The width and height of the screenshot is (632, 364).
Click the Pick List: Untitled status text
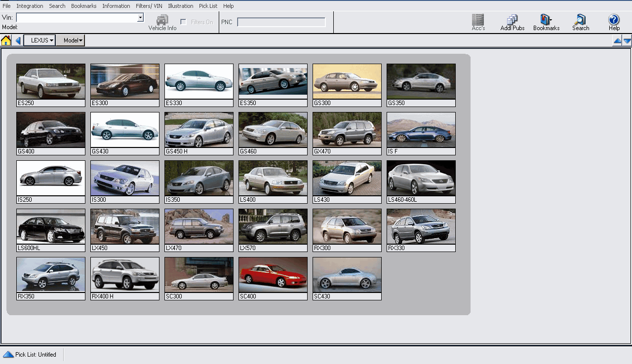tap(36, 355)
